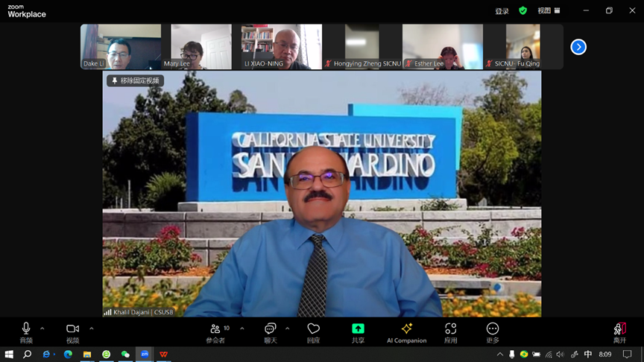Show next participants with blue arrow button

point(578,47)
